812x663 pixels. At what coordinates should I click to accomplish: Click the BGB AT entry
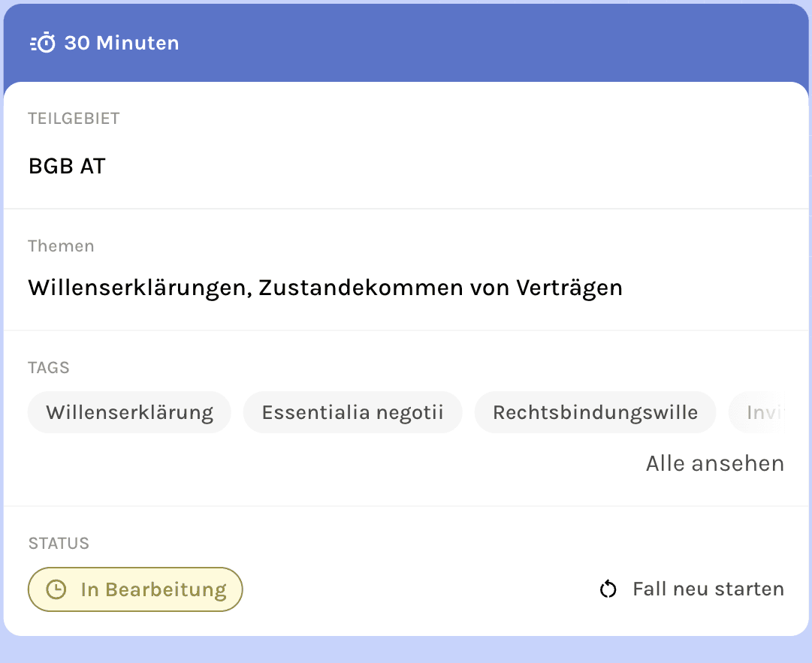(x=67, y=166)
